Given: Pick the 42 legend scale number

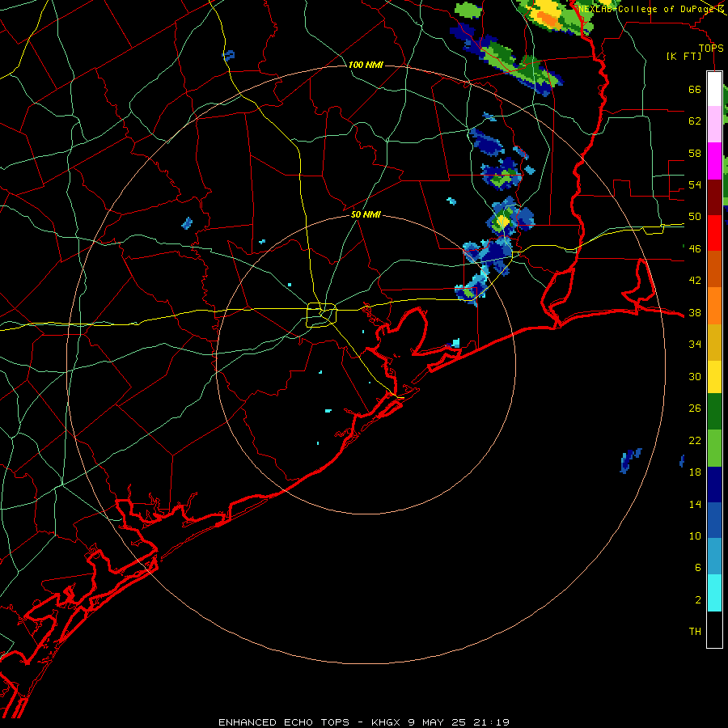Looking at the screenshot, I should 695,281.
